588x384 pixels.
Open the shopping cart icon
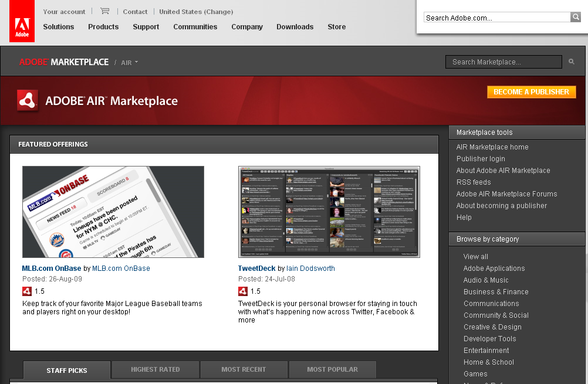tap(105, 11)
